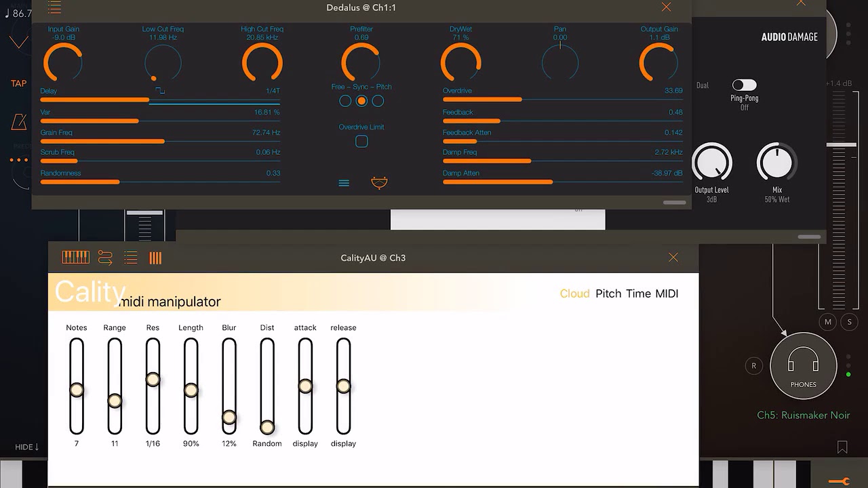This screenshot has width=868, height=488.
Task: Enable the Overdrive Limit checkbox
Action: pos(361,141)
